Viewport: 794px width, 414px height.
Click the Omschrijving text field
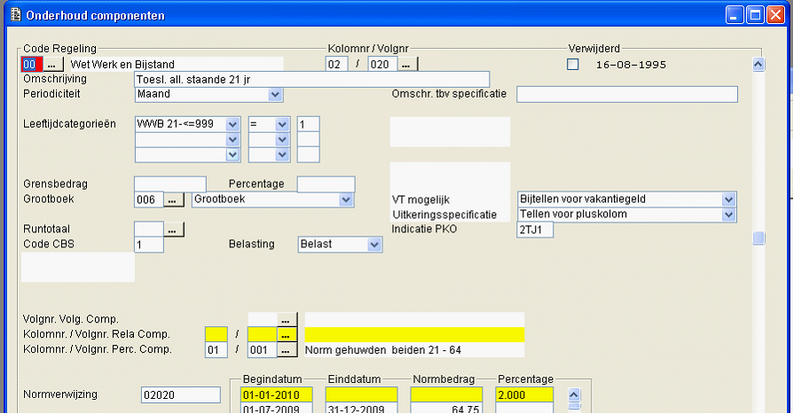(x=312, y=79)
